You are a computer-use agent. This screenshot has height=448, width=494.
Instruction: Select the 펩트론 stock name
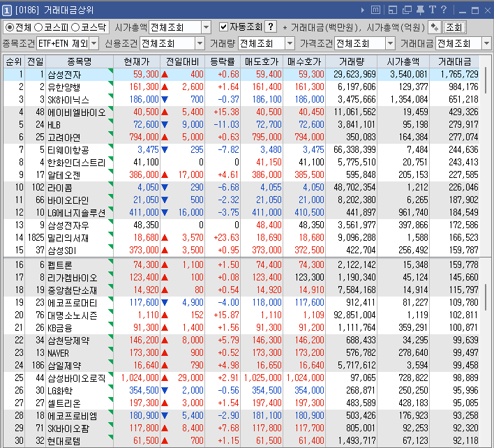59,265
